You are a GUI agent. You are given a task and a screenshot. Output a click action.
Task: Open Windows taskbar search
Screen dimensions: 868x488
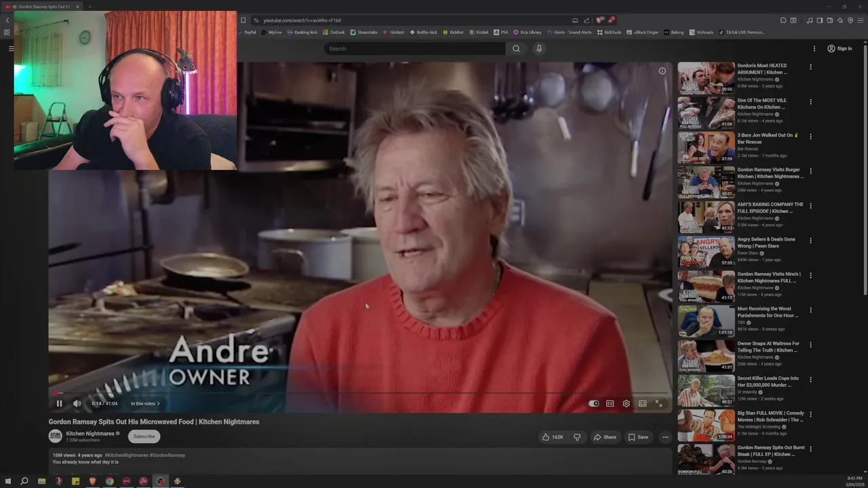coord(24,481)
